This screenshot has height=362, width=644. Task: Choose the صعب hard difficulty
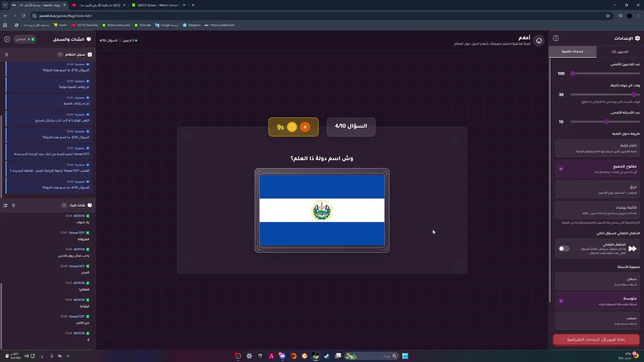click(x=598, y=320)
